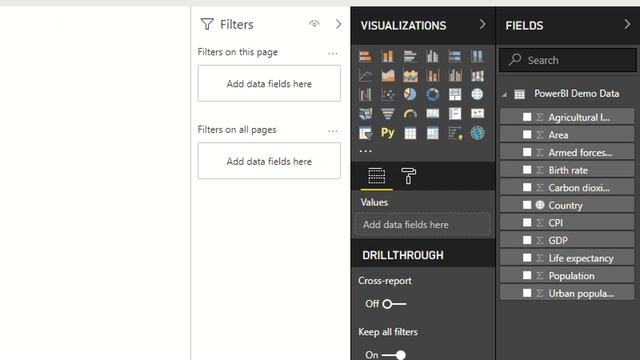Click Add data fields under all pages filters
Screen dimensions: 640x360
tap(269, 161)
